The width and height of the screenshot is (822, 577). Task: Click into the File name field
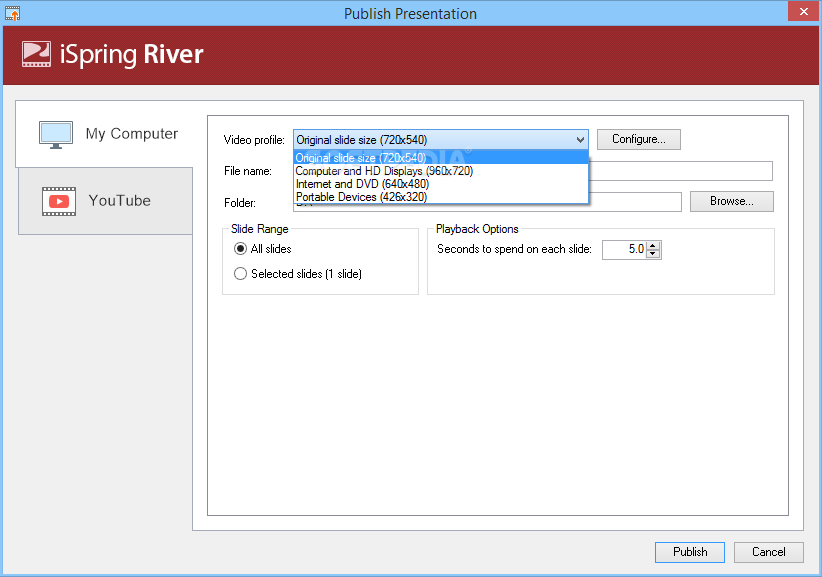point(680,171)
